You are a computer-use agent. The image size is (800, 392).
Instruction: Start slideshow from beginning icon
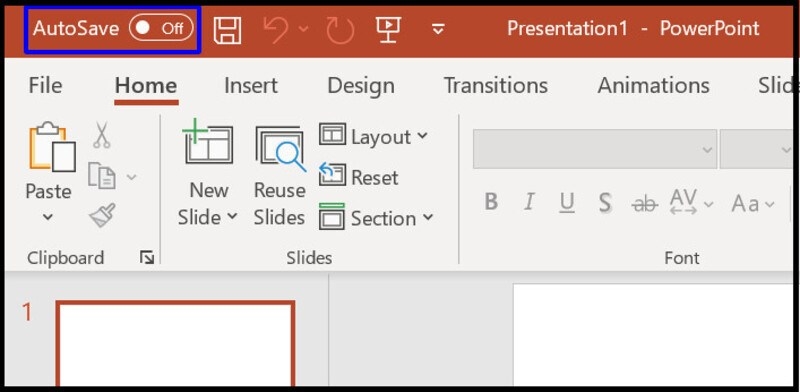click(388, 29)
